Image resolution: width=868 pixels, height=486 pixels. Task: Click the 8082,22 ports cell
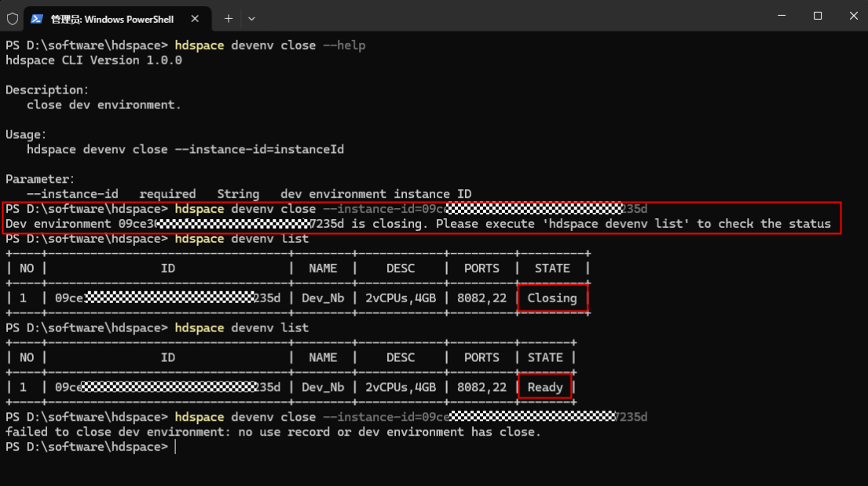tap(481, 298)
